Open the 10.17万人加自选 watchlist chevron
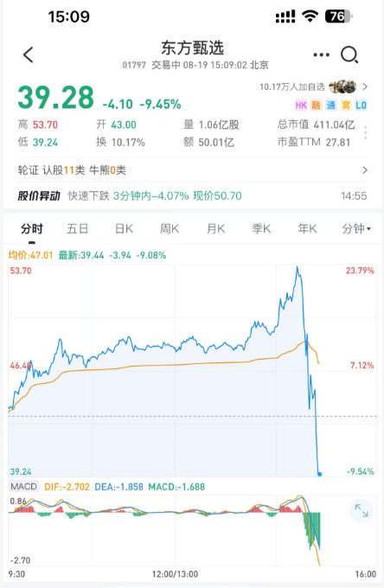 click(365, 86)
